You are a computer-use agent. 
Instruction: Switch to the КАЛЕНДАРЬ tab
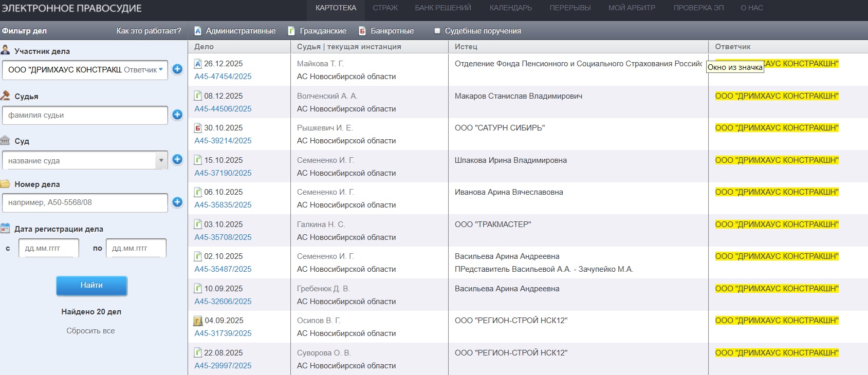pyautogui.click(x=510, y=8)
